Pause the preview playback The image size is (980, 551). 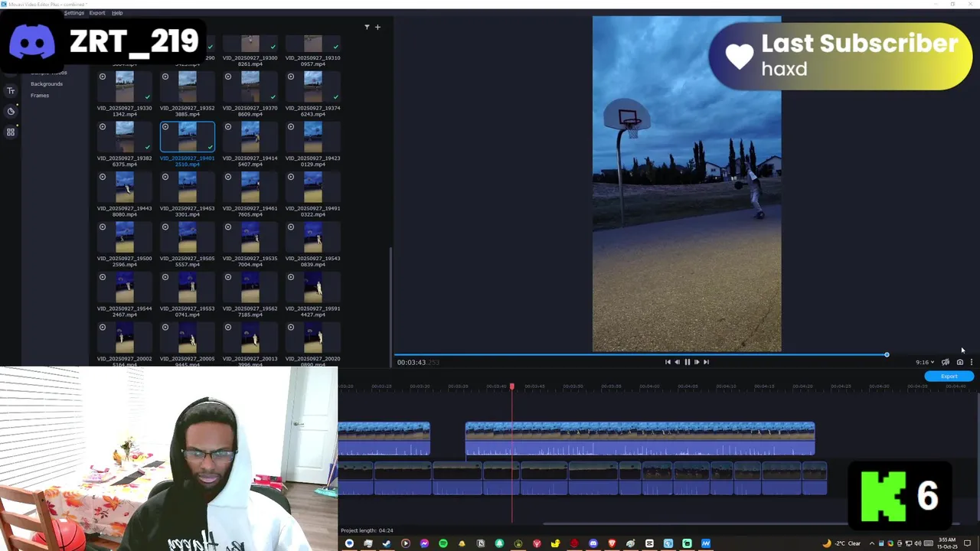tap(687, 362)
